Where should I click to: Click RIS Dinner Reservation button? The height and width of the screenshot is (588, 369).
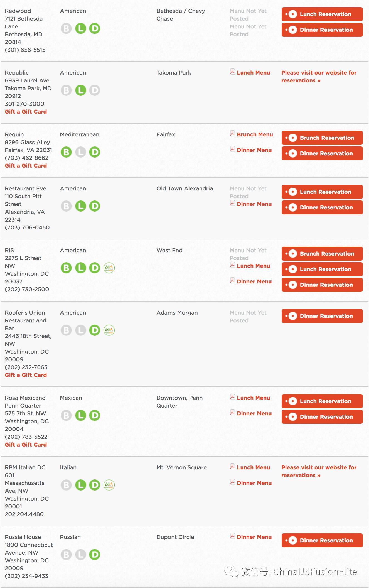pyautogui.click(x=322, y=285)
